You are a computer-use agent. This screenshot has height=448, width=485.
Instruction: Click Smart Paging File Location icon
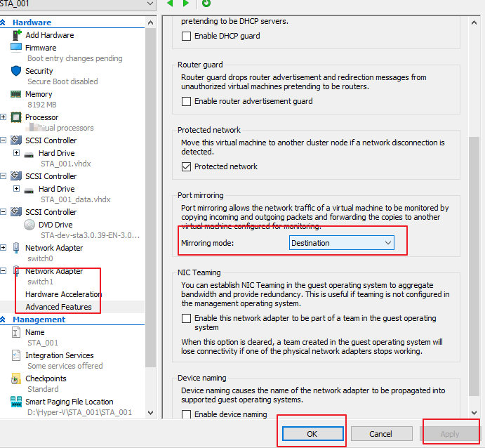coord(16,402)
